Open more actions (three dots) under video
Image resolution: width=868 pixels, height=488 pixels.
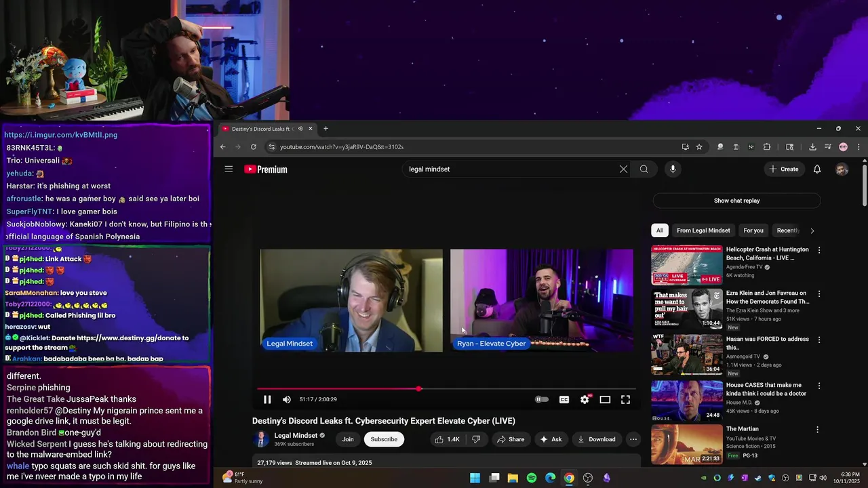click(633, 439)
